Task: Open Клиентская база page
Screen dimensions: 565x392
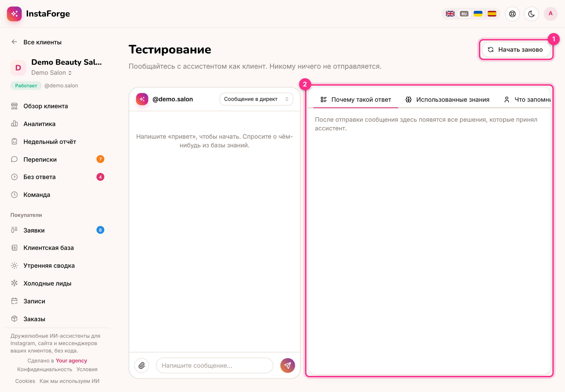Action: pyautogui.click(x=58, y=248)
